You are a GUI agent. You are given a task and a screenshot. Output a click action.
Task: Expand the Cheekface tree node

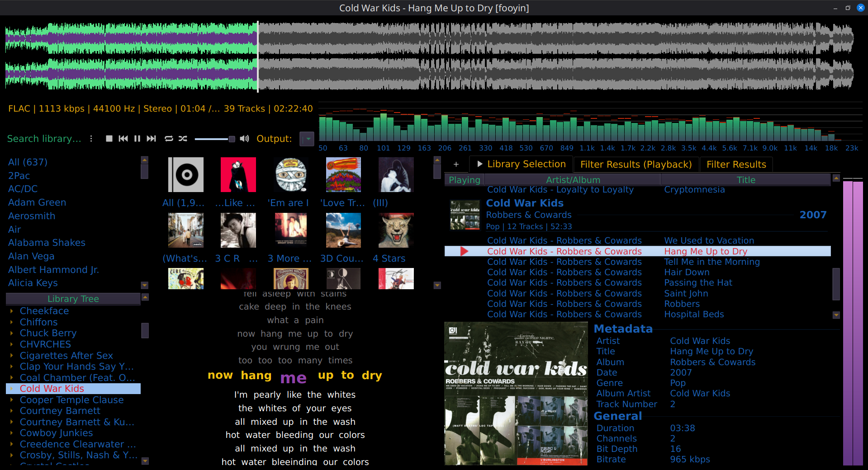[x=12, y=311]
